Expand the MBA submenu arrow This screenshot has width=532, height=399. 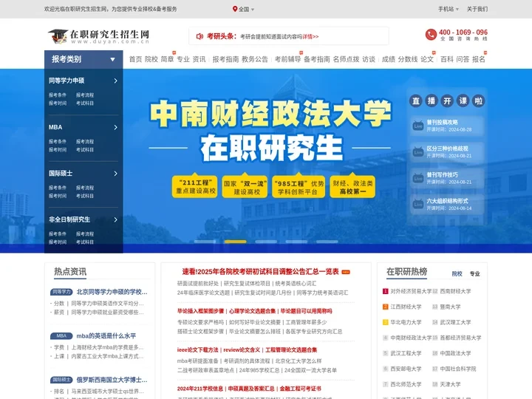tap(116, 127)
